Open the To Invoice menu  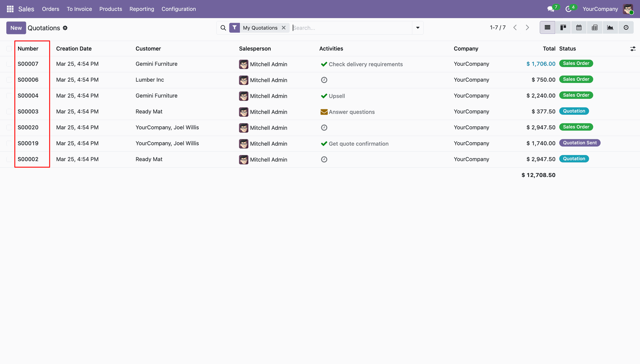click(x=79, y=9)
